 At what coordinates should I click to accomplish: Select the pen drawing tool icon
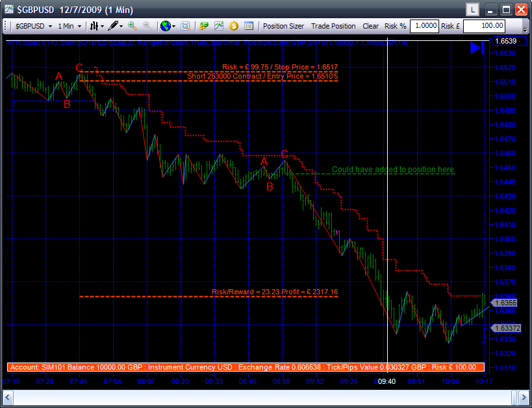pyautogui.click(x=113, y=26)
